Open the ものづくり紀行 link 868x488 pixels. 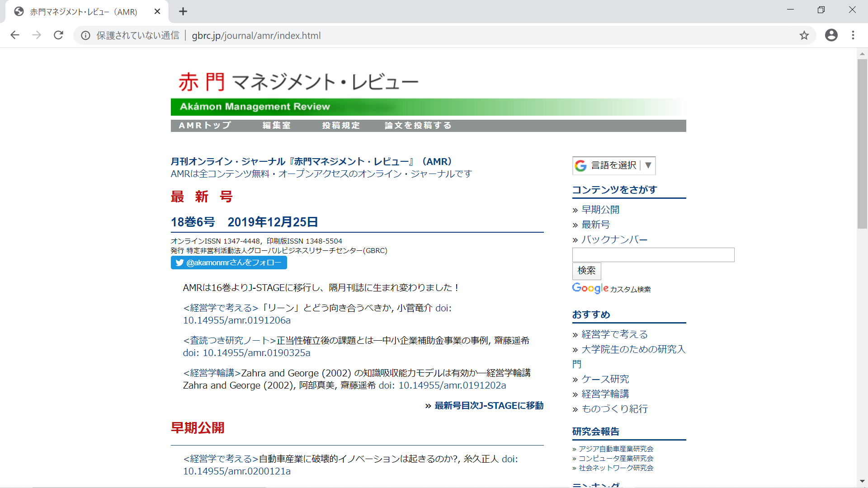point(615,409)
